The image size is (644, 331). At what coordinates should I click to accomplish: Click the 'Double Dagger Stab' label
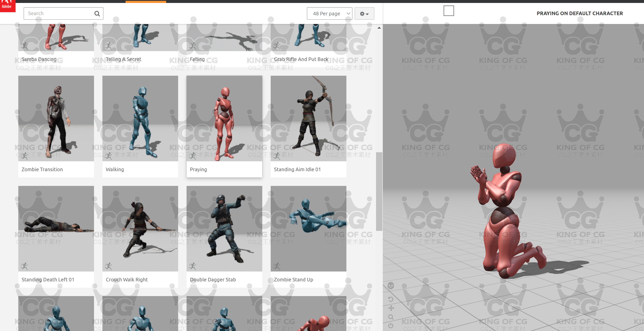point(213,279)
